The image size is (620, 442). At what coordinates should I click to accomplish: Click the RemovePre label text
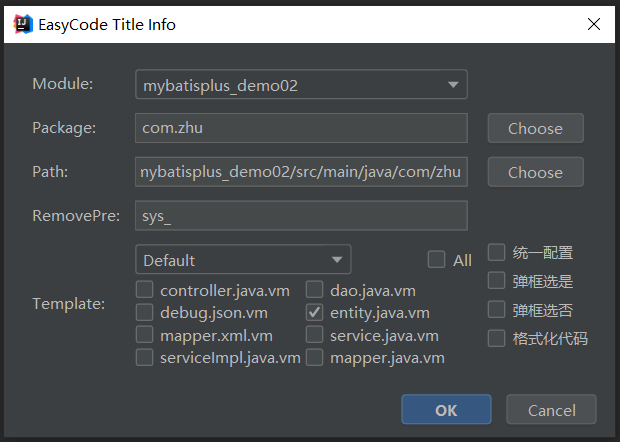pos(76,216)
